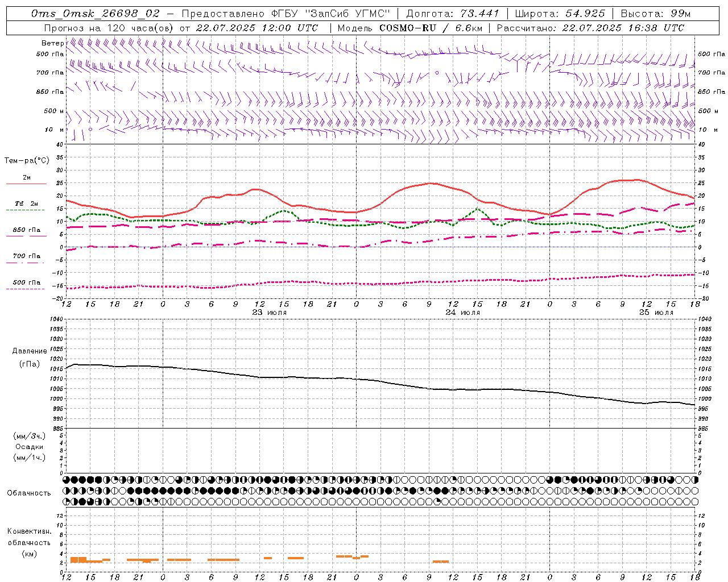Click the start time '22.07.2025 12:00 UTC'
The image size is (728, 582).
(257, 28)
